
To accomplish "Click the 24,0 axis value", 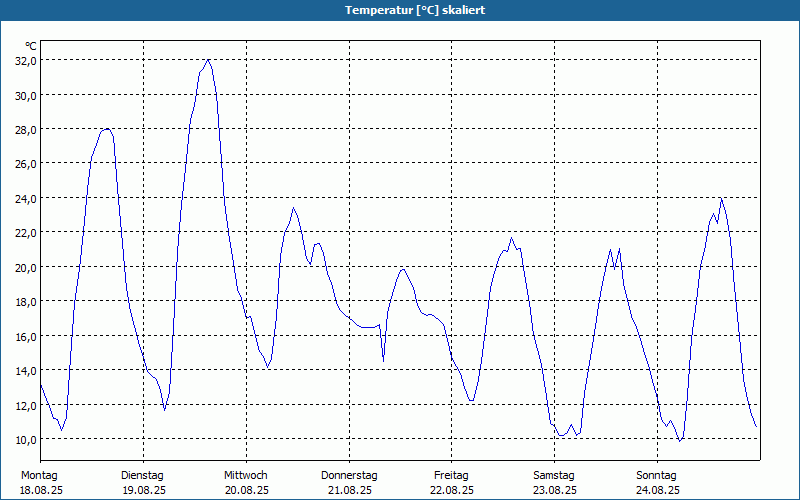I will pos(26,198).
